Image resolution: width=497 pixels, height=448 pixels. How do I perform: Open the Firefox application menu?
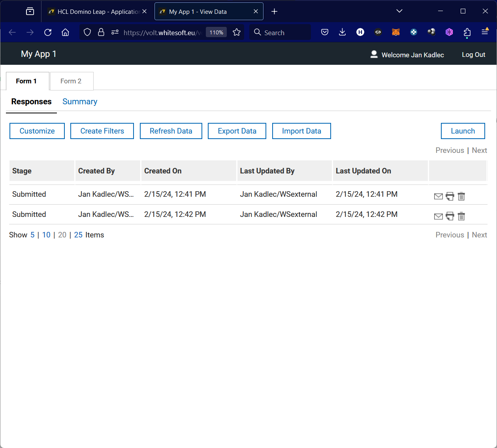tap(485, 32)
